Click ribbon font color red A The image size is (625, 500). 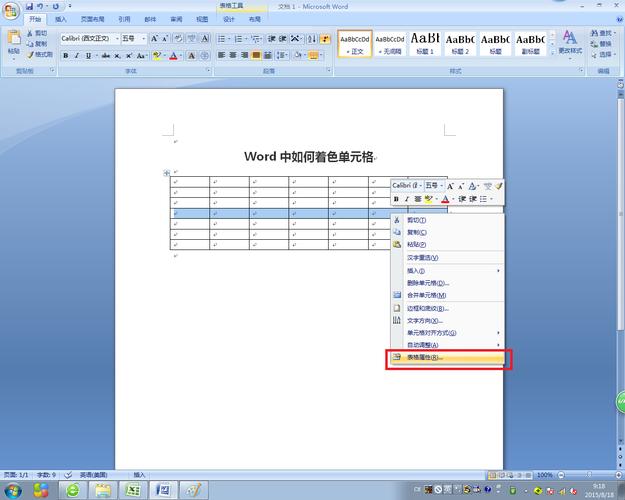pos(173,56)
